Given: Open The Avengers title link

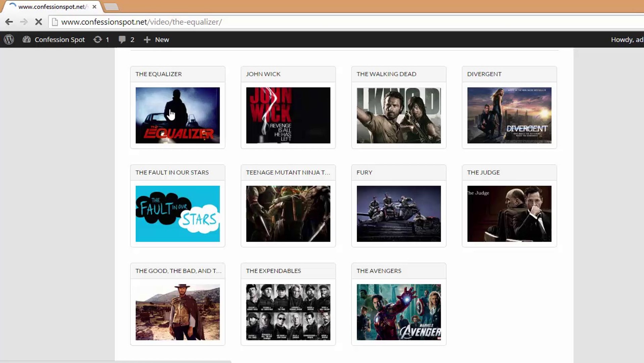Looking at the screenshot, I should coord(379,271).
